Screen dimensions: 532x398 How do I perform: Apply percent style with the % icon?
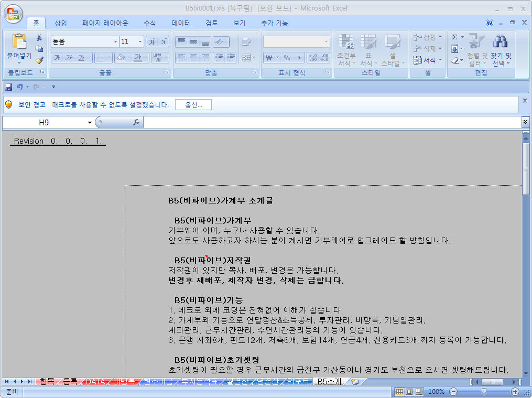287,58
